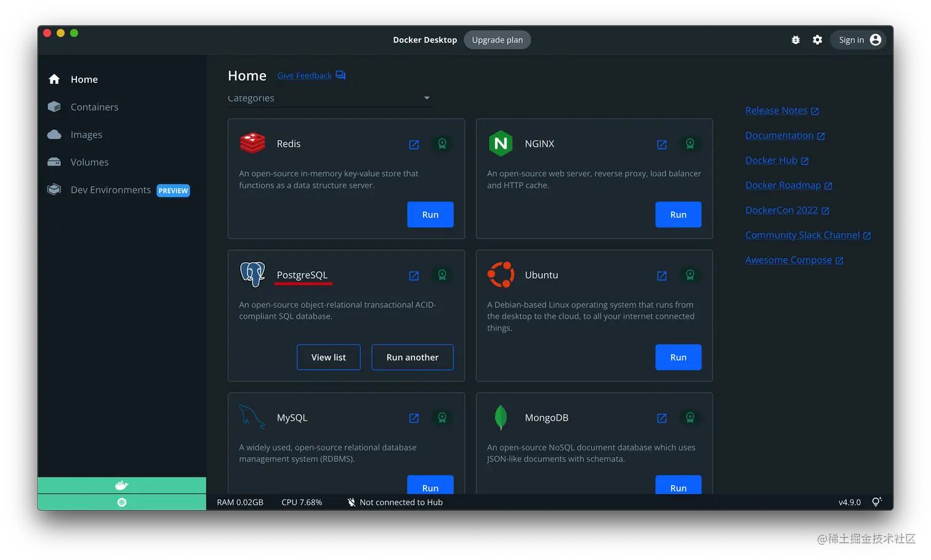Click the Docker Desktop title text

425,40
